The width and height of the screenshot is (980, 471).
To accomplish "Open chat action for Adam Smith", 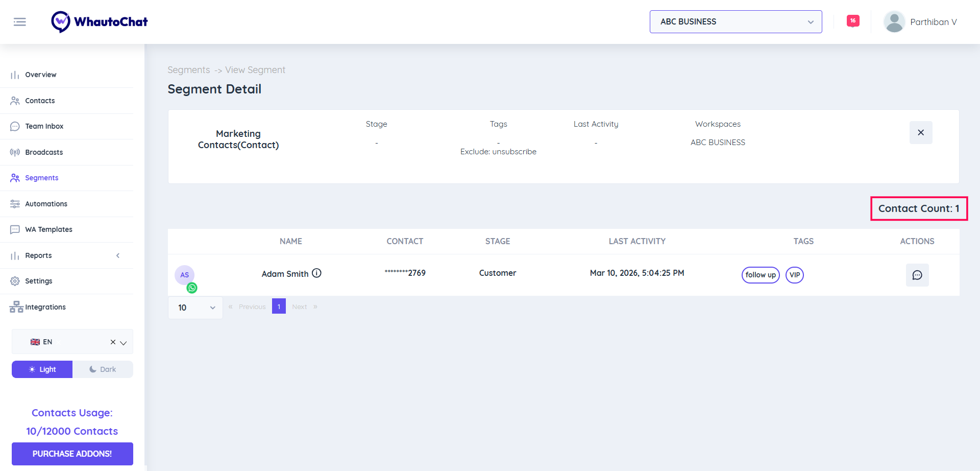I will tap(917, 275).
